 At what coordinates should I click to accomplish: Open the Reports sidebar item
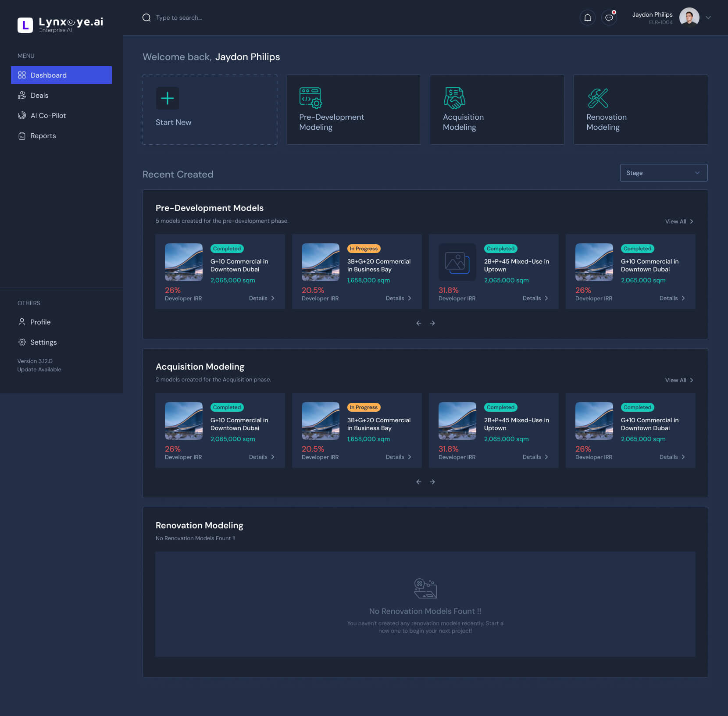(43, 135)
